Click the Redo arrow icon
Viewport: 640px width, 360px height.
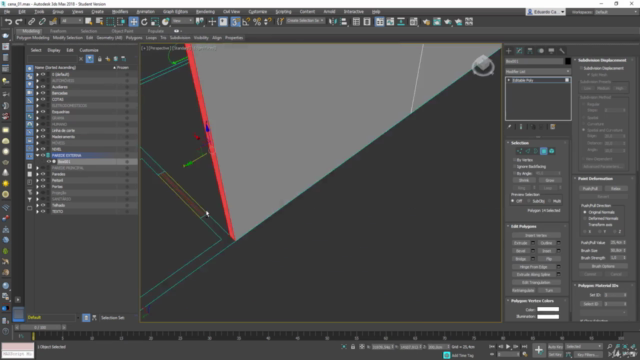[18, 22]
